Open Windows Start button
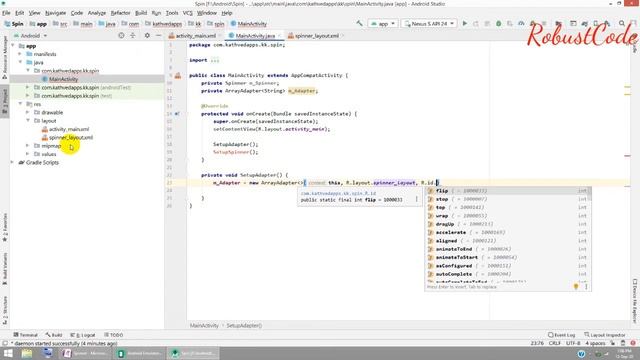640x360 pixels. tap(8, 353)
